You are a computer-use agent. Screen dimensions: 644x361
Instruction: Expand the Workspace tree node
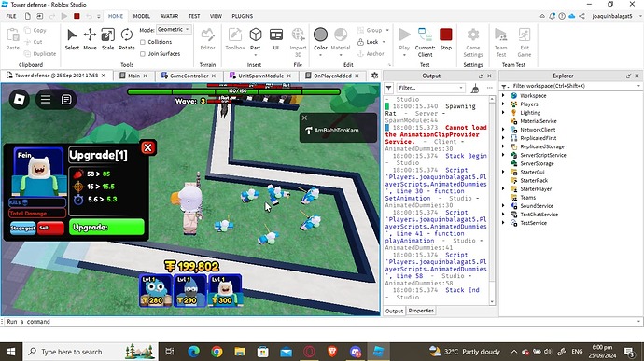coord(504,95)
